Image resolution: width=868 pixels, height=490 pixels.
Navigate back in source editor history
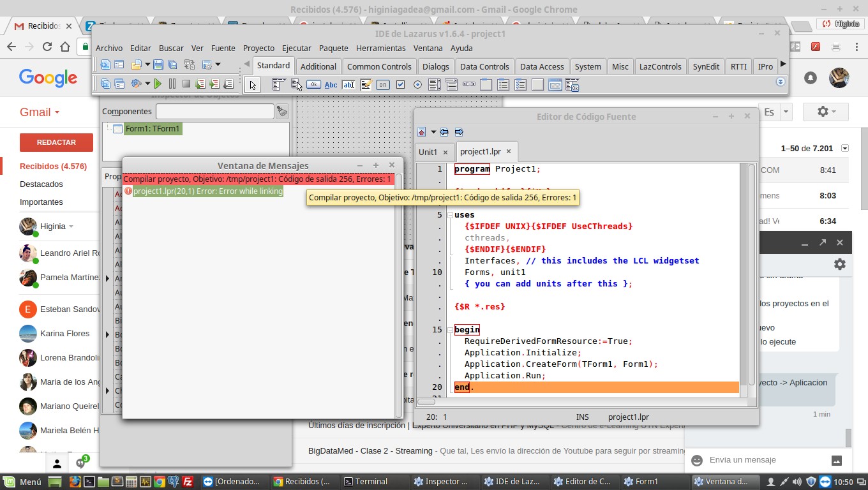[444, 132]
